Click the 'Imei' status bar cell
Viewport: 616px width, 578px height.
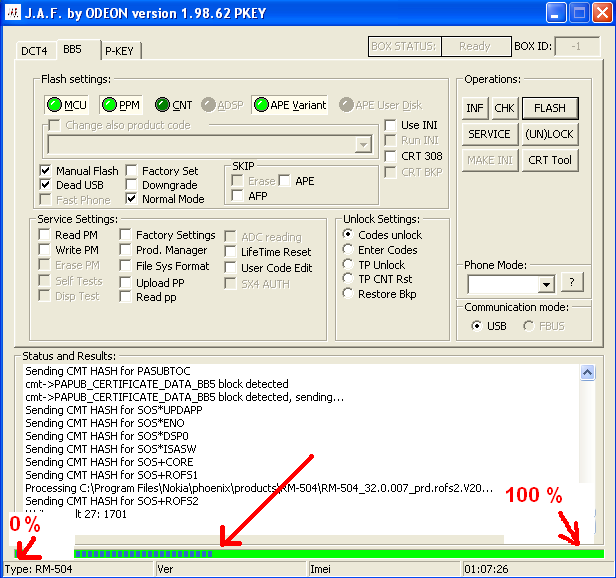[x=383, y=569]
